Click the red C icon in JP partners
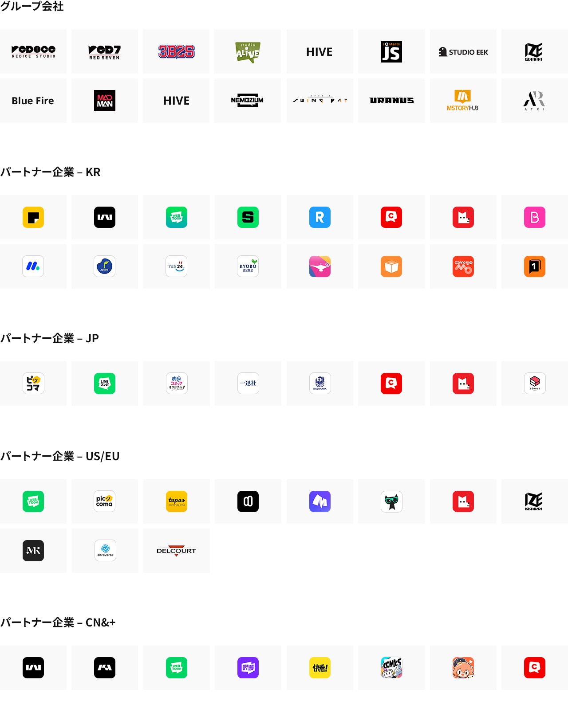 391,384
